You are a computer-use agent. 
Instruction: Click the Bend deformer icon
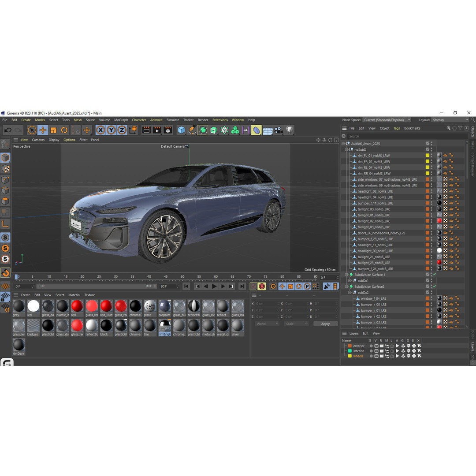(x=257, y=130)
